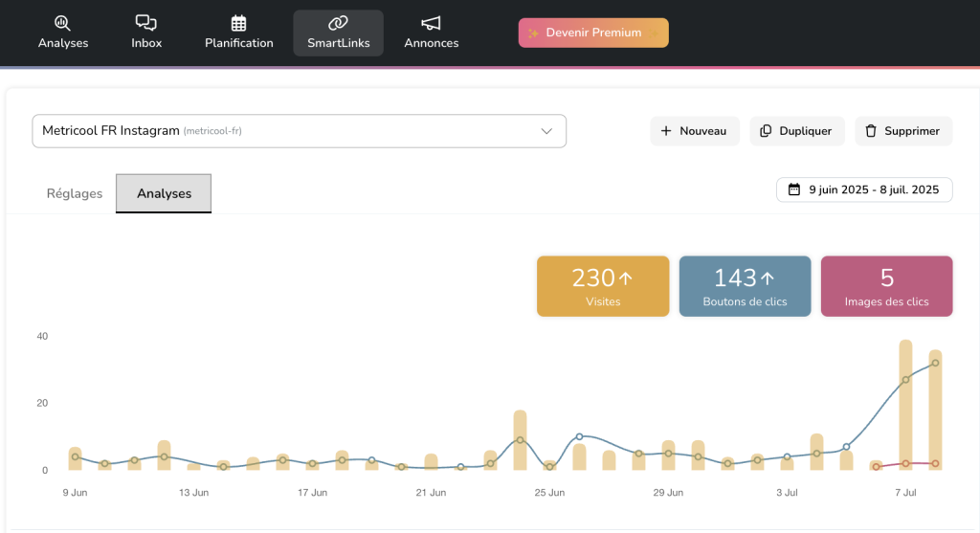980x533 pixels.
Task: Select the SmartLinks chain link icon
Action: coord(338,23)
